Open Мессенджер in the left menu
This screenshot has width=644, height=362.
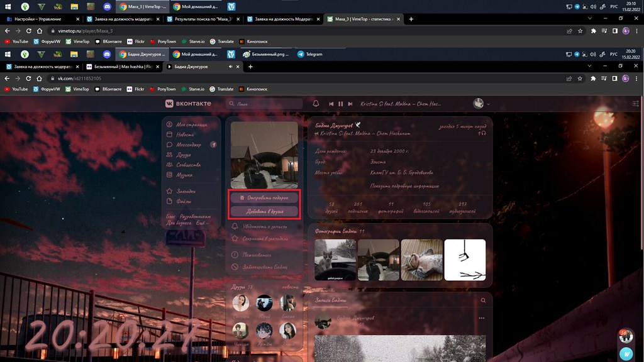(189, 145)
